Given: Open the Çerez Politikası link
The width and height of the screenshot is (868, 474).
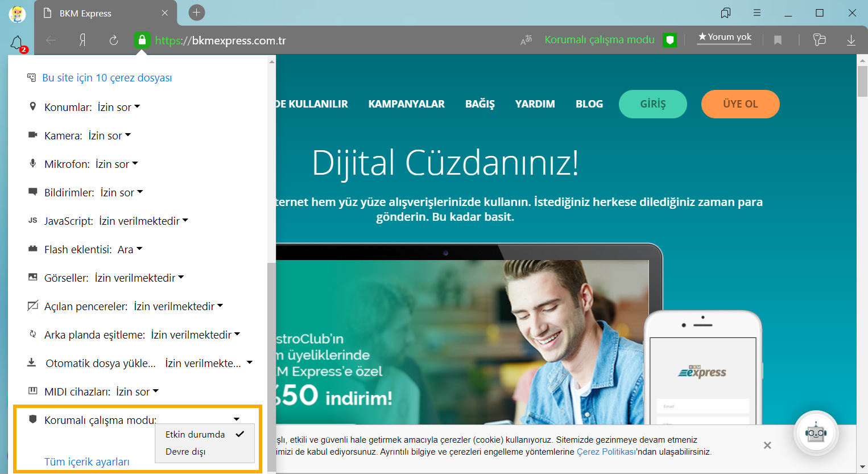Looking at the screenshot, I should tap(606, 452).
